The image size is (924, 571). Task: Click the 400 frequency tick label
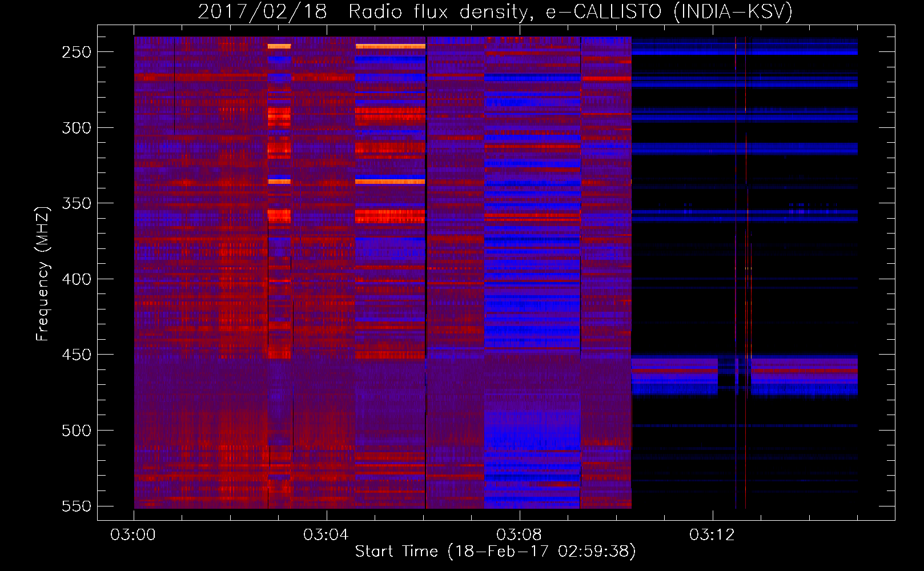(x=77, y=279)
